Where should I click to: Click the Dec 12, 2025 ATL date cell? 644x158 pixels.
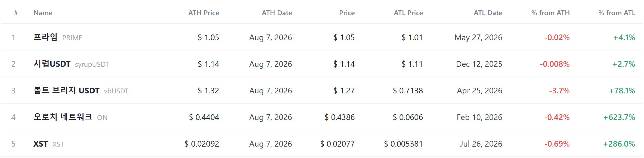(x=479, y=64)
